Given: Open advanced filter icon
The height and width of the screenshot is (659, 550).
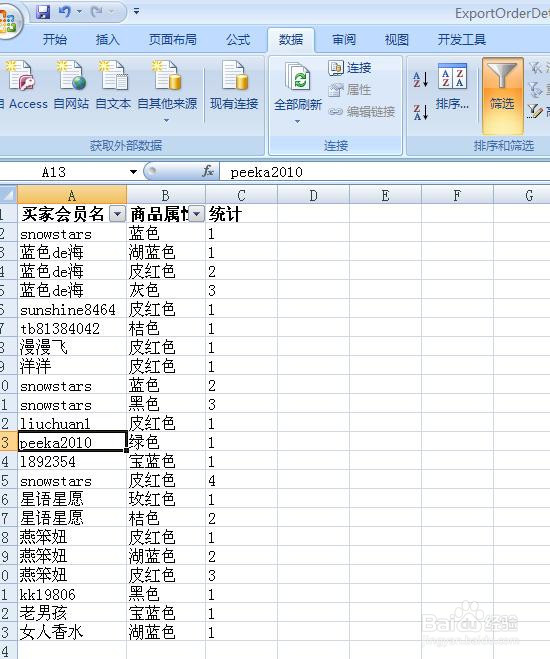Looking at the screenshot, I should (x=535, y=111).
